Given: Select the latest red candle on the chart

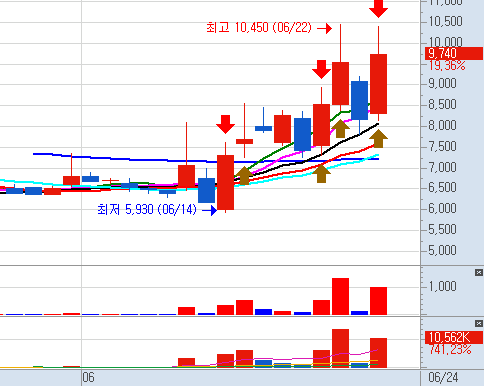Looking at the screenshot, I should point(378,84).
